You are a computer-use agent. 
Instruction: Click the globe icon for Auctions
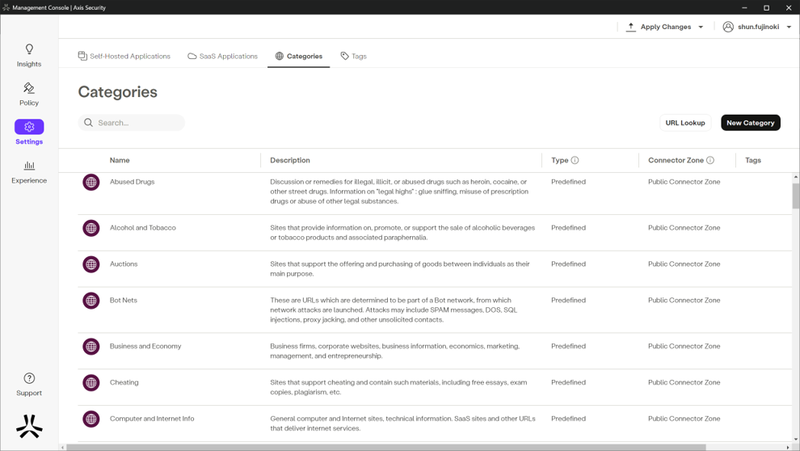(x=91, y=264)
